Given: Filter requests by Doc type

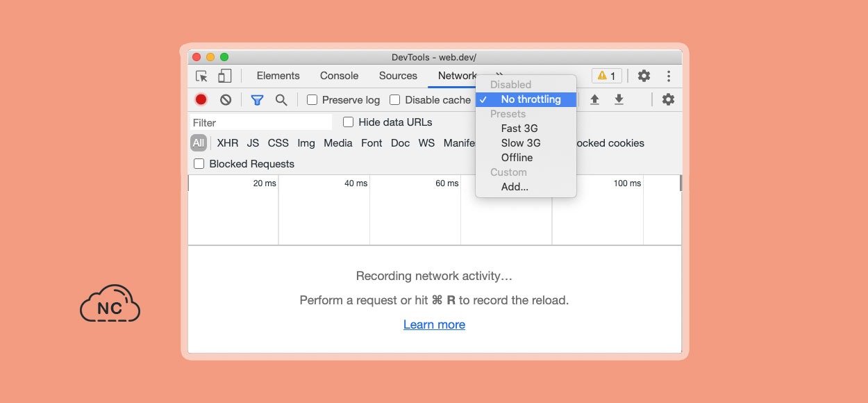Looking at the screenshot, I should click(x=400, y=143).
